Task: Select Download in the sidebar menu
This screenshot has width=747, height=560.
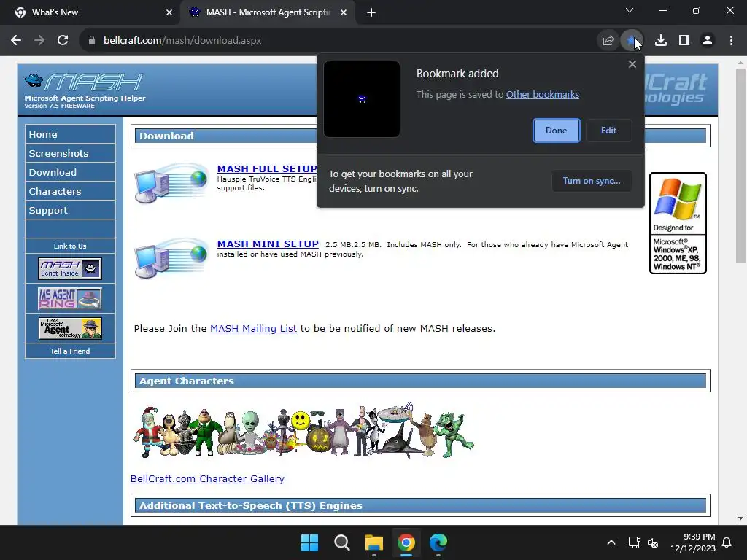Action: [70, 172]
